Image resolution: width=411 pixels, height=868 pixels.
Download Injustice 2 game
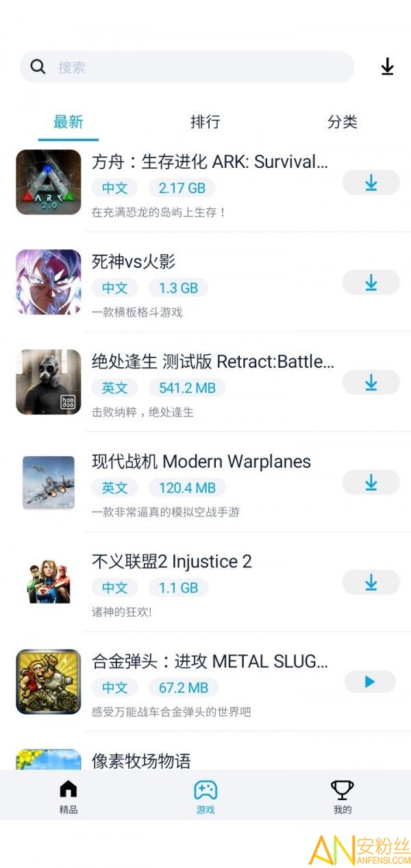[x=371, y=582]
